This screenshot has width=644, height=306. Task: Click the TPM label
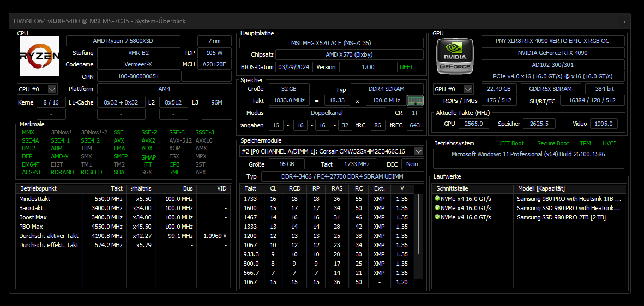pyautogui.click(x=585, y=143)
